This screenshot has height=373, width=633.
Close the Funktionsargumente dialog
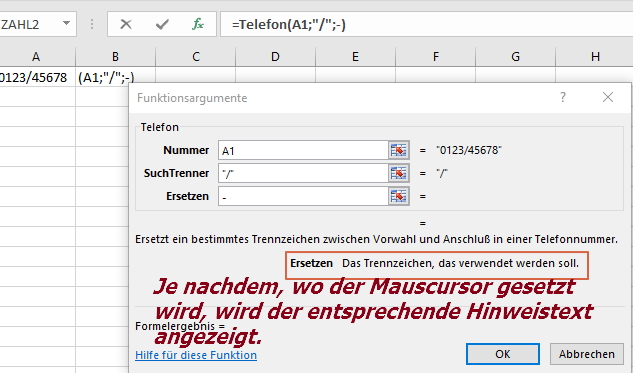(x=608, y=97)
